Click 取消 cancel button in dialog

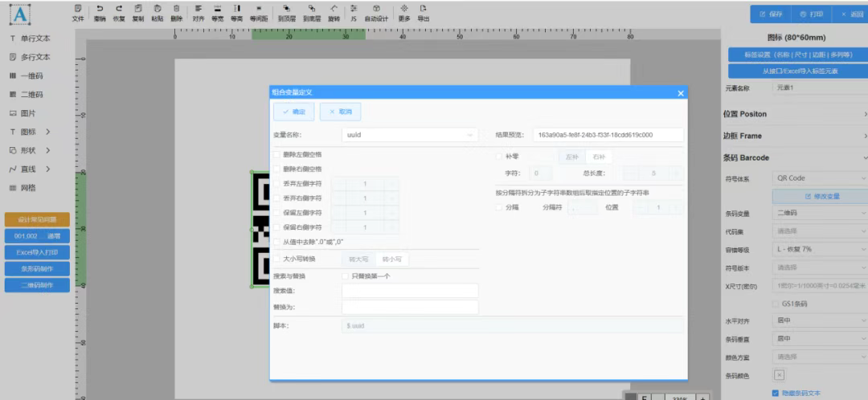point(341,112)
